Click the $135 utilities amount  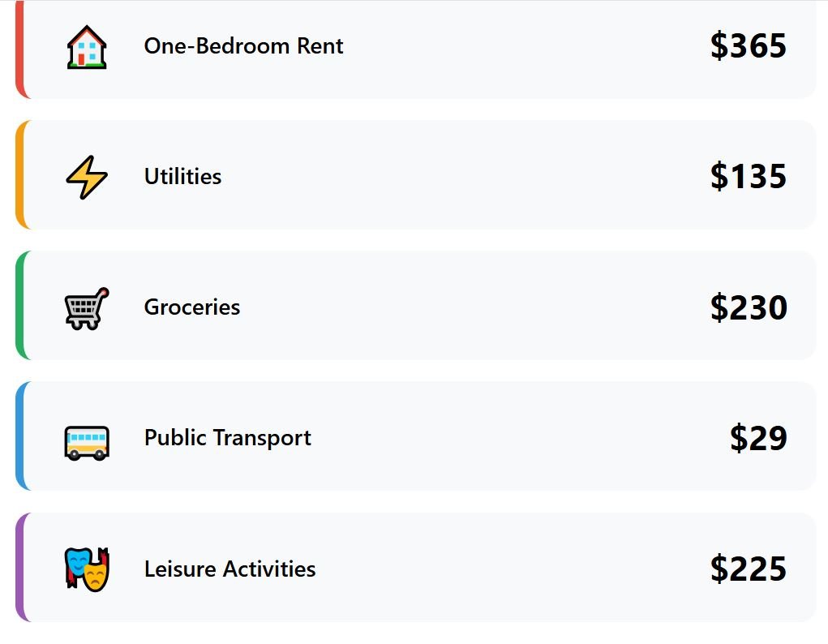pos(748,177)
